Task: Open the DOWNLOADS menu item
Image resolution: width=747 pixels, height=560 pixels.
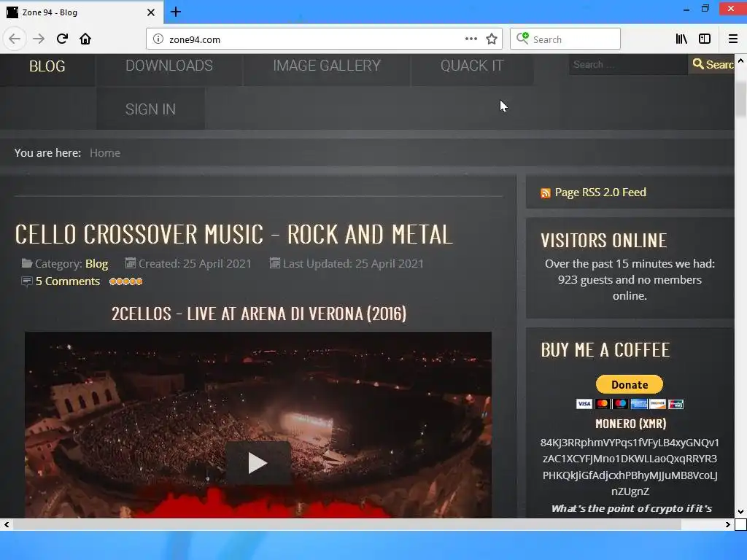Action: (169, 66)
